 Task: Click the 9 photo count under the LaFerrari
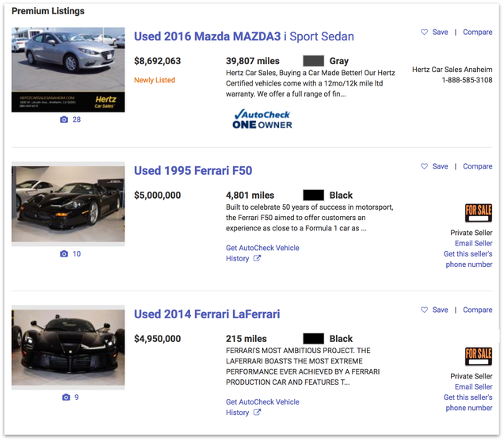click(77, 397)
